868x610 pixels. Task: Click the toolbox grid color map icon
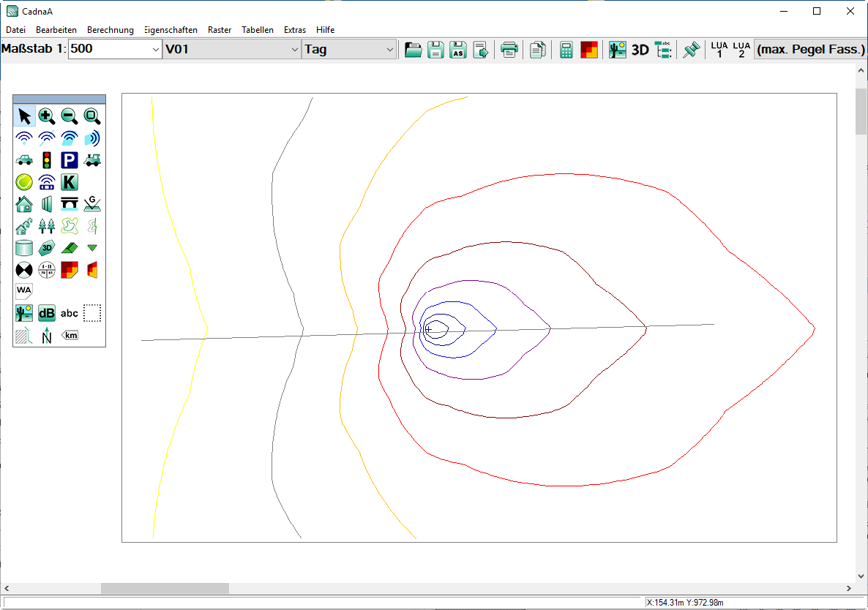coord(70,270)
